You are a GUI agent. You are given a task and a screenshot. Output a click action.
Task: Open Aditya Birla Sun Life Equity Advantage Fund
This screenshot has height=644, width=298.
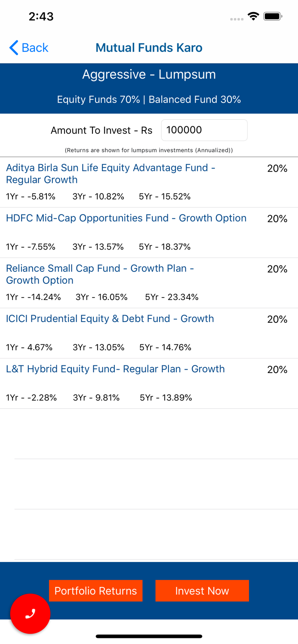click(x=111, y=173)
